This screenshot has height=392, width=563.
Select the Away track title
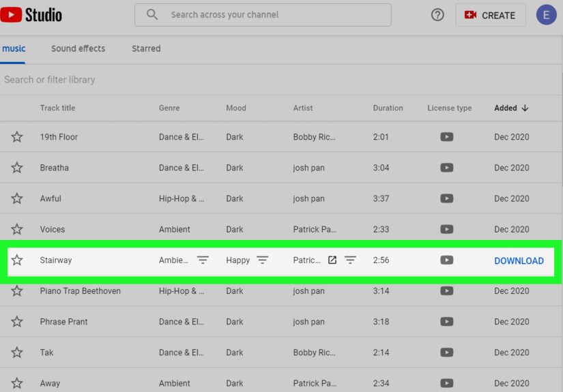[x=50, y=383]
